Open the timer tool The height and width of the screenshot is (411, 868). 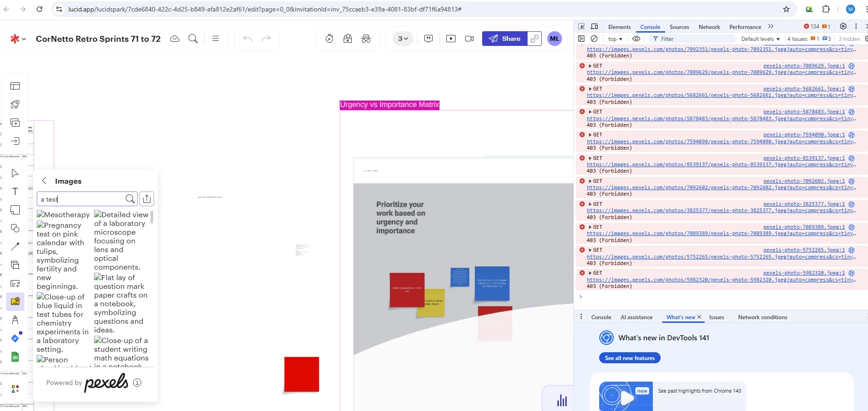coord(329,39)
